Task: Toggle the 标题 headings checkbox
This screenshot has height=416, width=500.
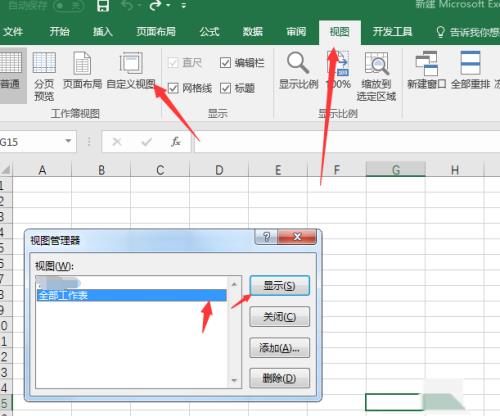Action: tap(225, 88)
